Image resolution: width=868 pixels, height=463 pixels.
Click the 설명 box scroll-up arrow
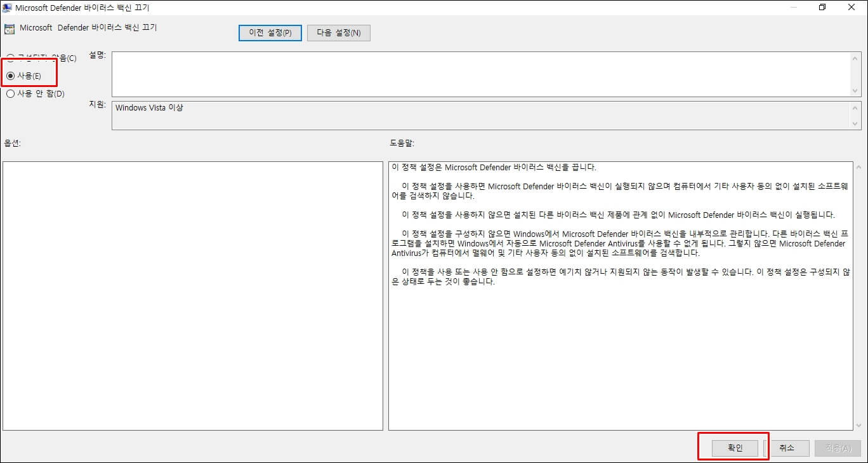856,58
